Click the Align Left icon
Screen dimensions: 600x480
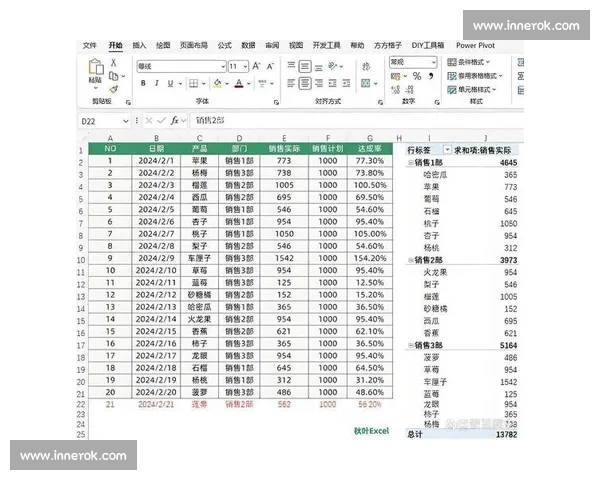coord(291,83)
